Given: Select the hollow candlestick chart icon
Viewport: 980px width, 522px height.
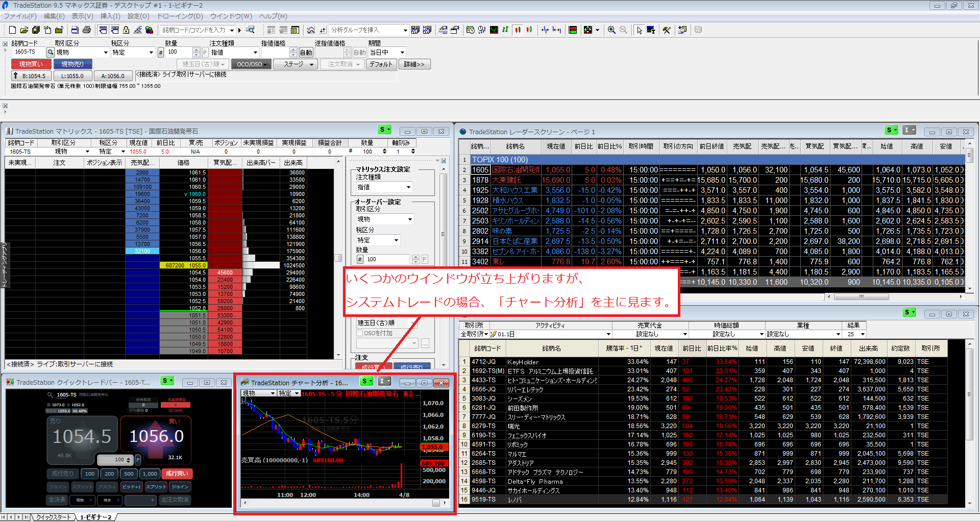Looking at the screenshot, I should 529,30.
